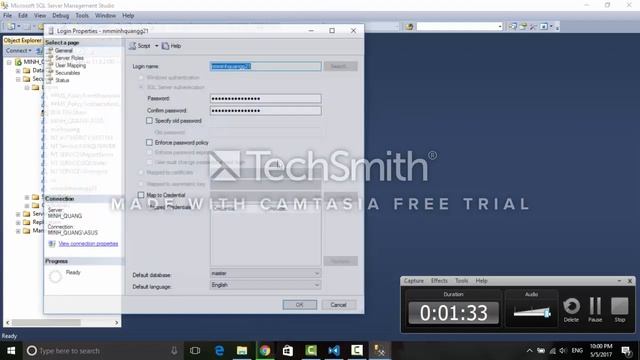The width and height of the screenshot is (640, 360).
Task: Open the Server Roles page
Action: pos(69,58)
